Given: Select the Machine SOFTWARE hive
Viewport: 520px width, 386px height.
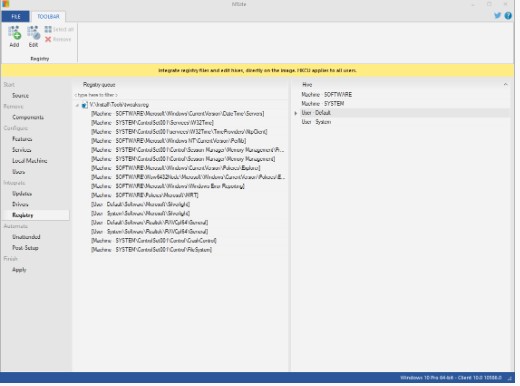Looking at the screenshot, I should tap(327, 95).
